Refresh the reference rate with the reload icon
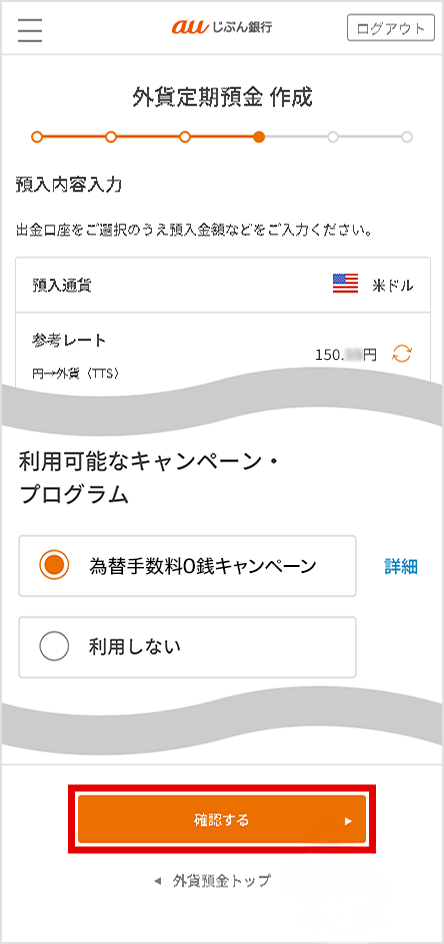The image size is (444, 944). pos(402,354)
